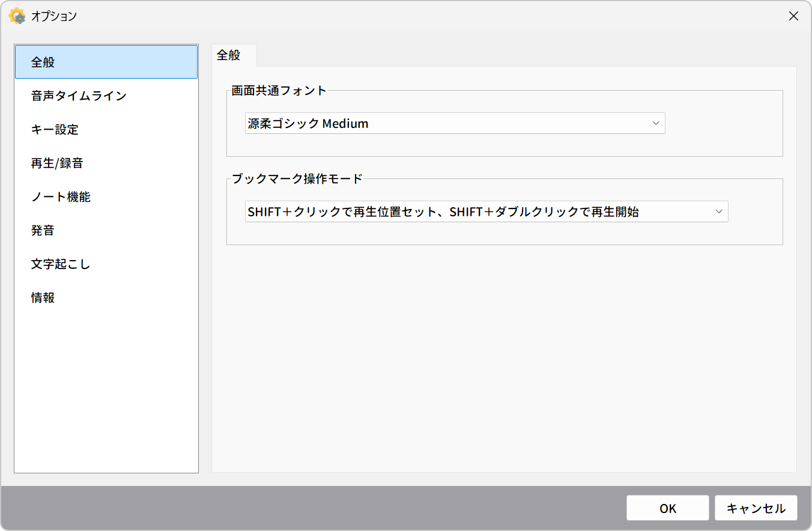Select 全般 in the category list
The width and height of the screenshot is (812, 531).
(106, 62)
